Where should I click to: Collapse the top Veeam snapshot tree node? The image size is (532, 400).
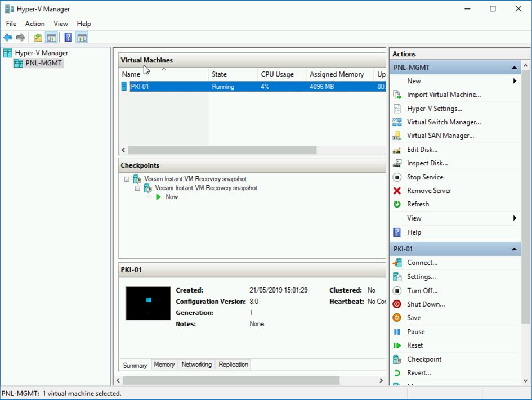[127, 179]
